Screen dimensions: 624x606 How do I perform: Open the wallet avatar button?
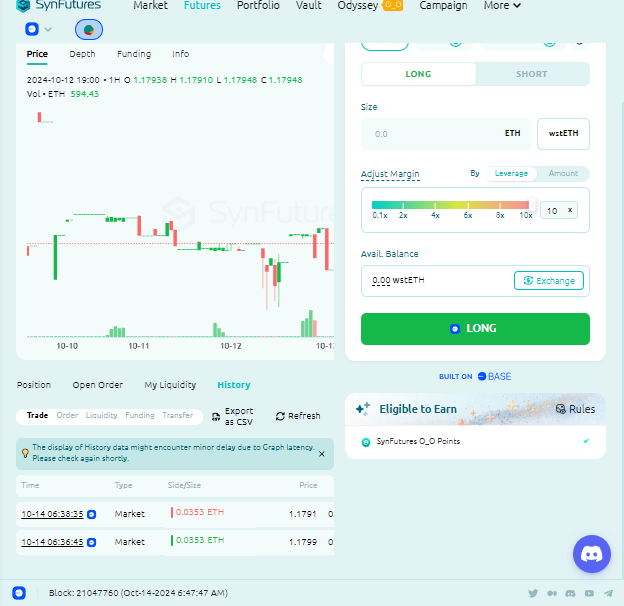(89, 29)
